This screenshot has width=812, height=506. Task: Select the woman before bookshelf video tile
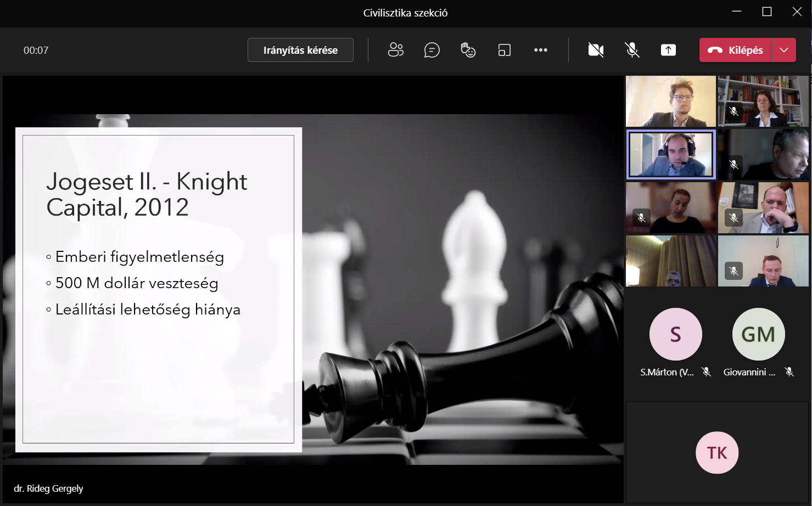(763, 101)
